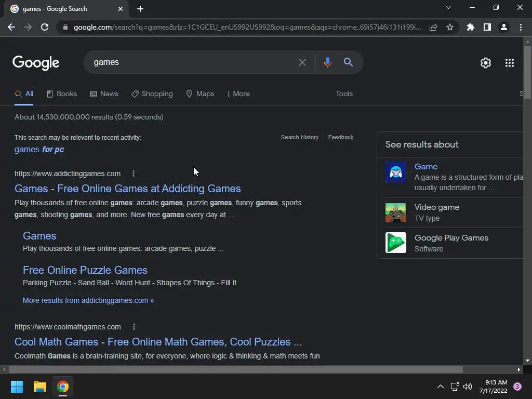Open Chrome three-dot menu
This screenshot has width=532, height=399.
521,27
